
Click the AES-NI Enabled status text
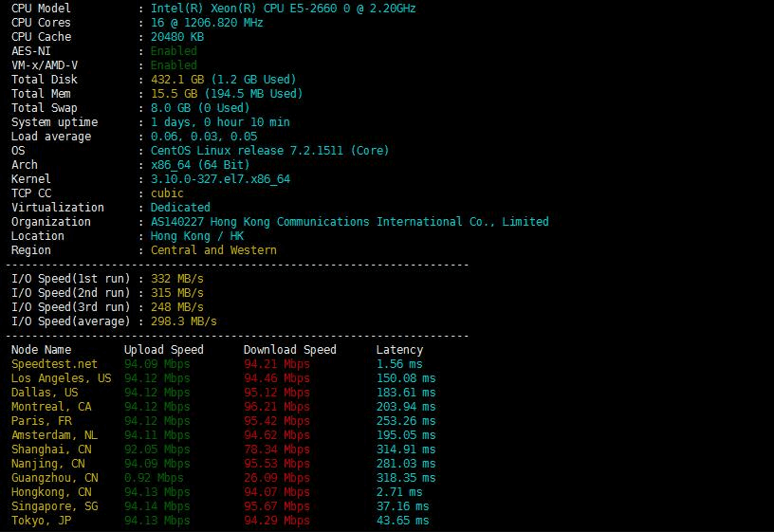click(x=174, y=51)
